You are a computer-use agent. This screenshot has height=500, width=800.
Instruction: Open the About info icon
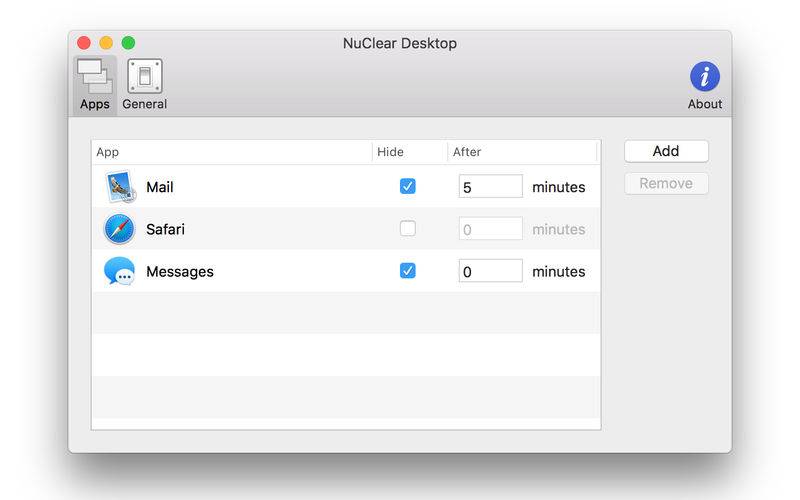click(705, 77)
